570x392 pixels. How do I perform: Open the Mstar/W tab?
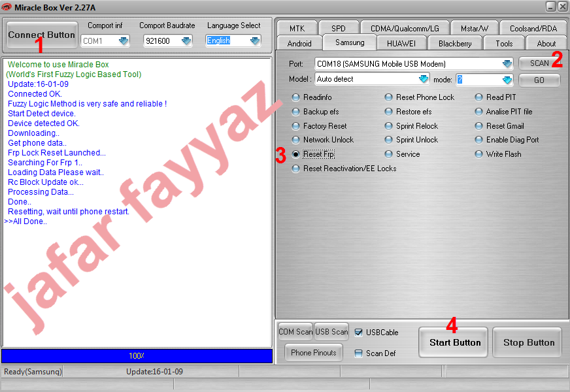[475, 28]
